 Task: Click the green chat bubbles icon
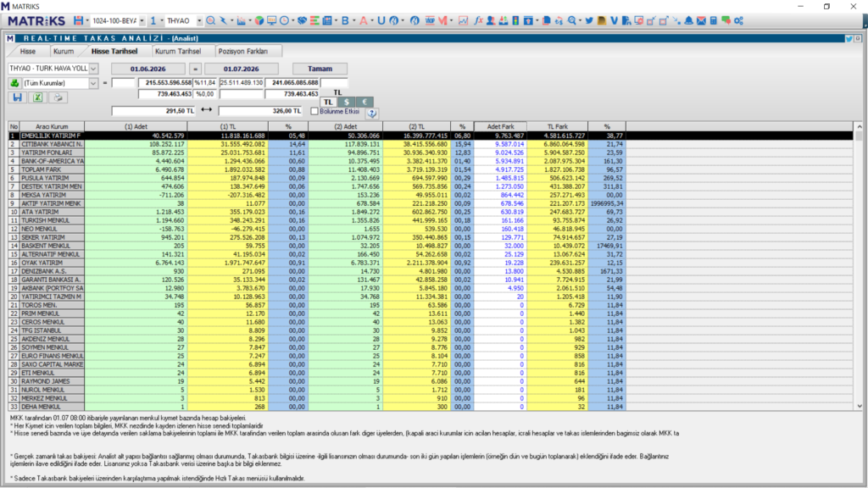tap(726, 20)
